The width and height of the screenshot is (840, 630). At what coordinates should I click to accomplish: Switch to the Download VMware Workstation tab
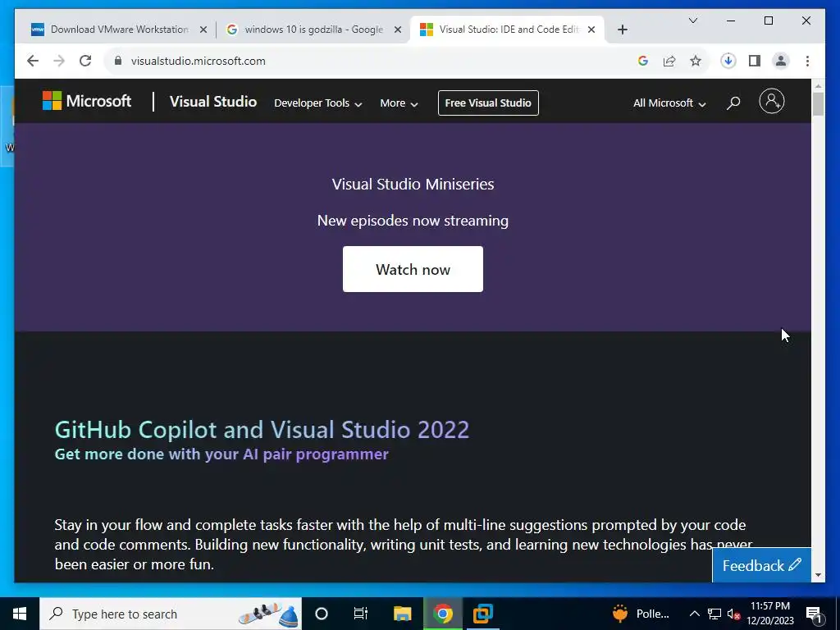[119, 30]
